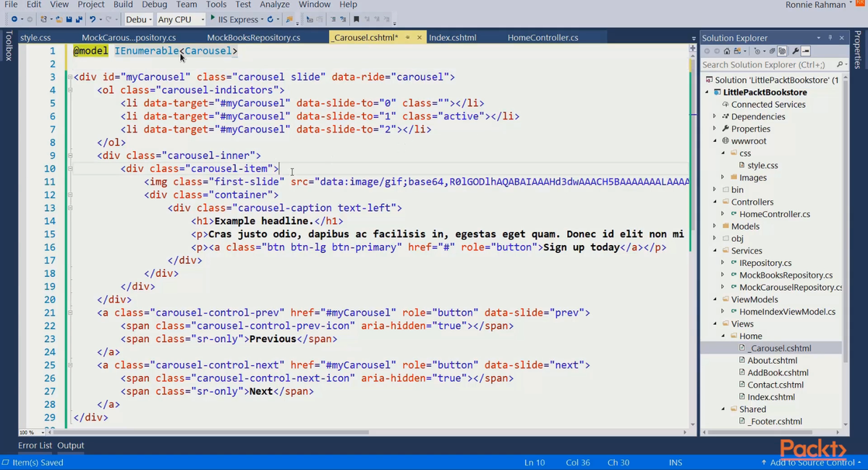Open the Build menu
Image resolution: width=868 pixels, height=470 pixels.
point(123,4)
